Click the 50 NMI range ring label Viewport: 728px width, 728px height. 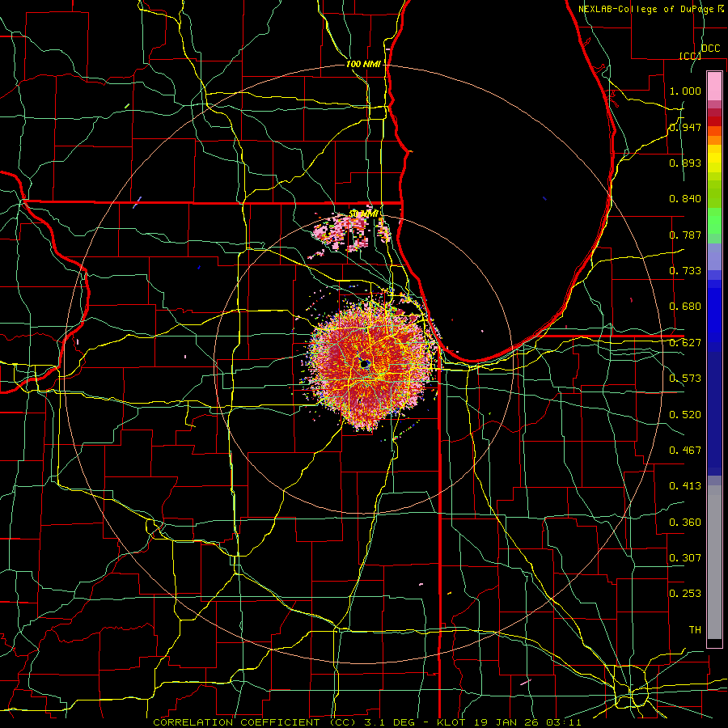click(x=363, y=214)
